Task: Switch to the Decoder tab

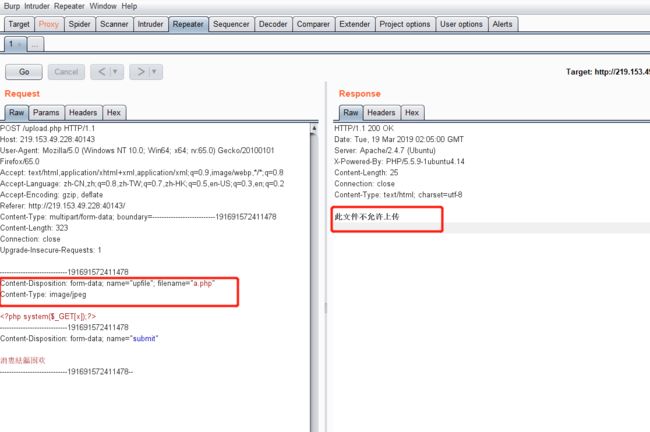Action: 273,24
